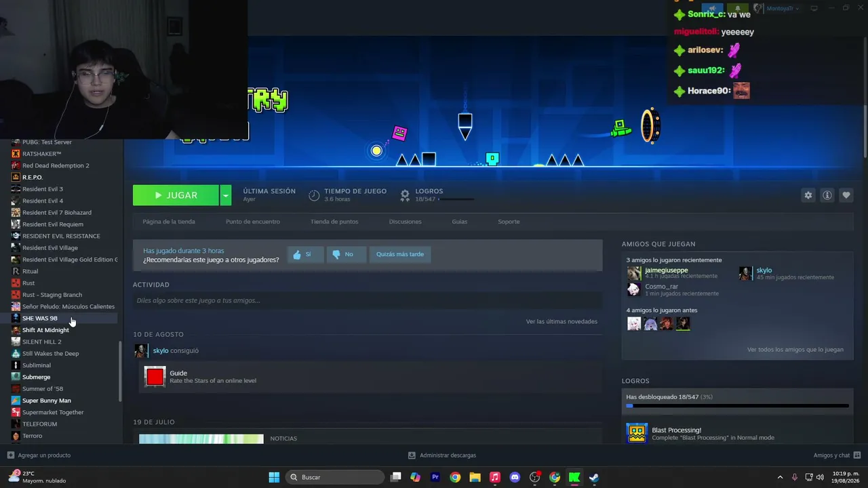The width and height of the screenshot is (868, 488).
Task: Open the LOGROS achievements stat
Action: click(x=429, y=195)
